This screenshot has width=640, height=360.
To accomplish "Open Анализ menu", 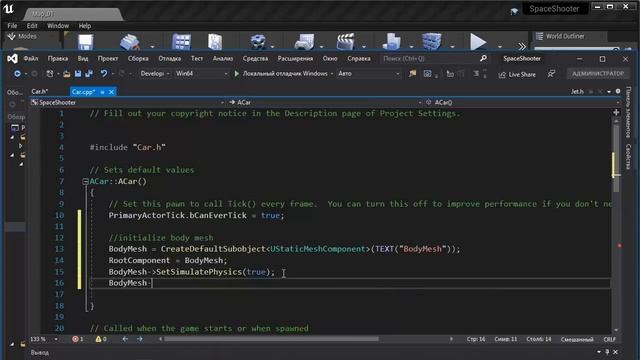I will point(223,58).
